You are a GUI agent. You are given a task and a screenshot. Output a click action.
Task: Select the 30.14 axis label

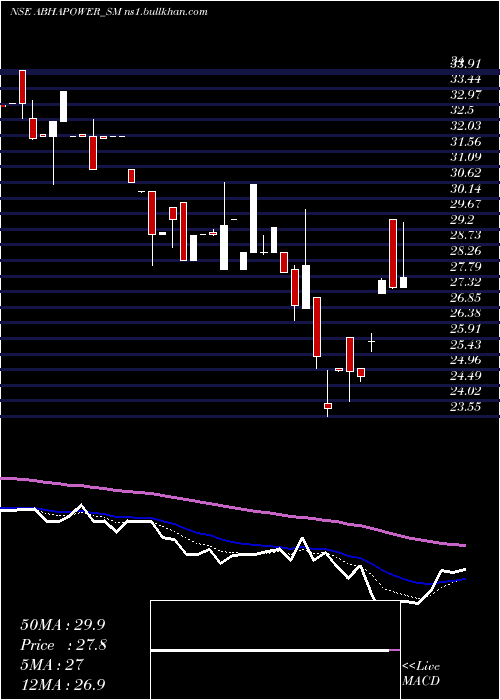click(466, 188)
